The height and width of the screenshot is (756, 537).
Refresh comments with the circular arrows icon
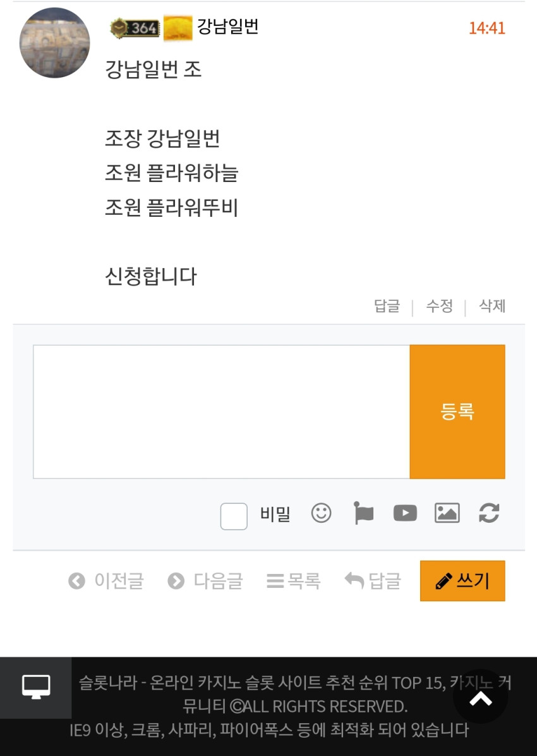(489, 513)
